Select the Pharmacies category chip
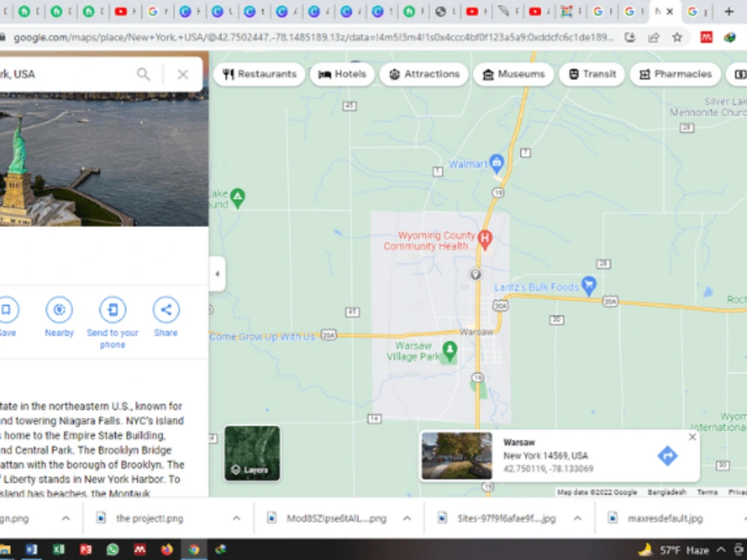747x560 pixels. click(675, 74)
